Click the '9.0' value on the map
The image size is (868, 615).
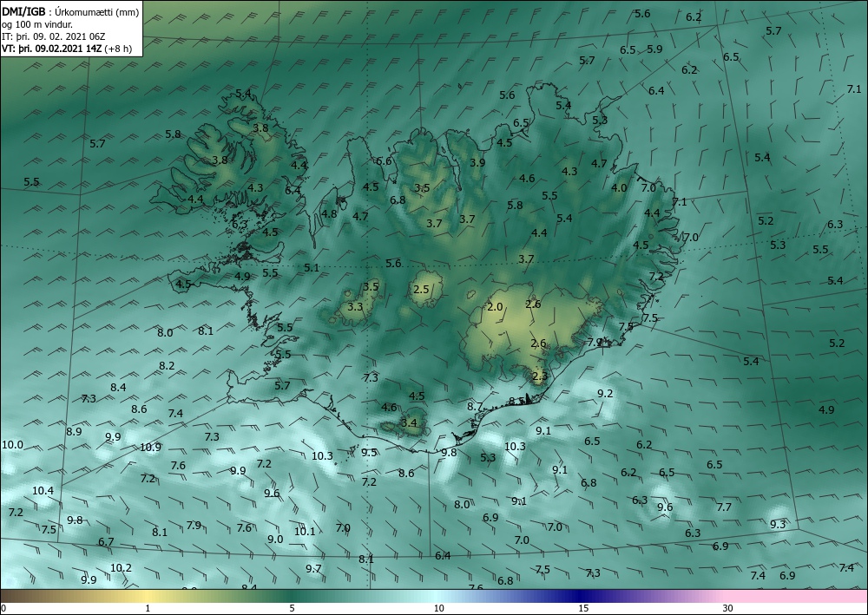pos(275,539)
